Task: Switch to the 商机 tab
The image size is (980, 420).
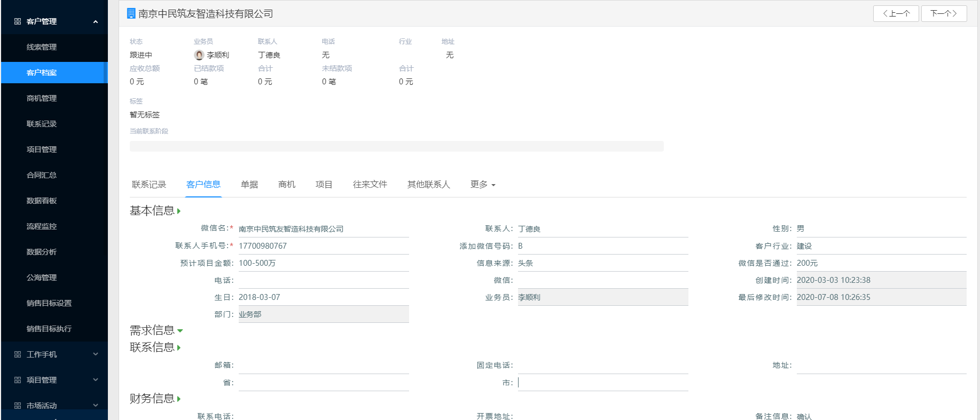Action: point(287,185)
